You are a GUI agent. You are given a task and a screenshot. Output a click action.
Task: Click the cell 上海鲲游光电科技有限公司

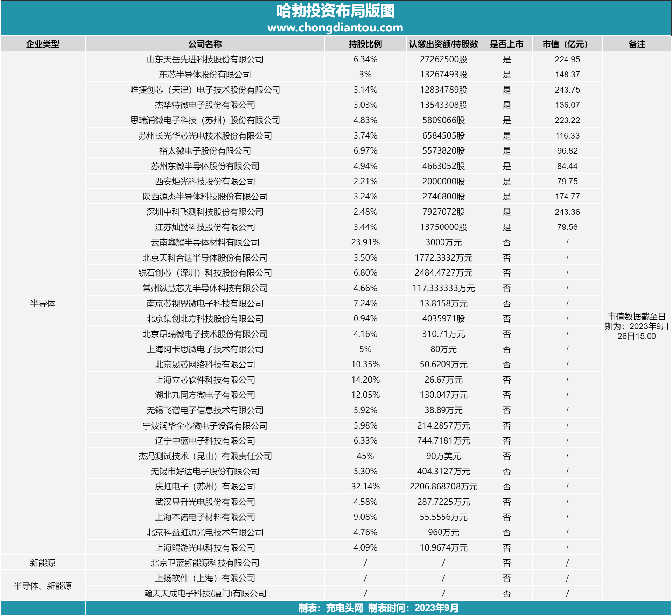pos(205,548)
